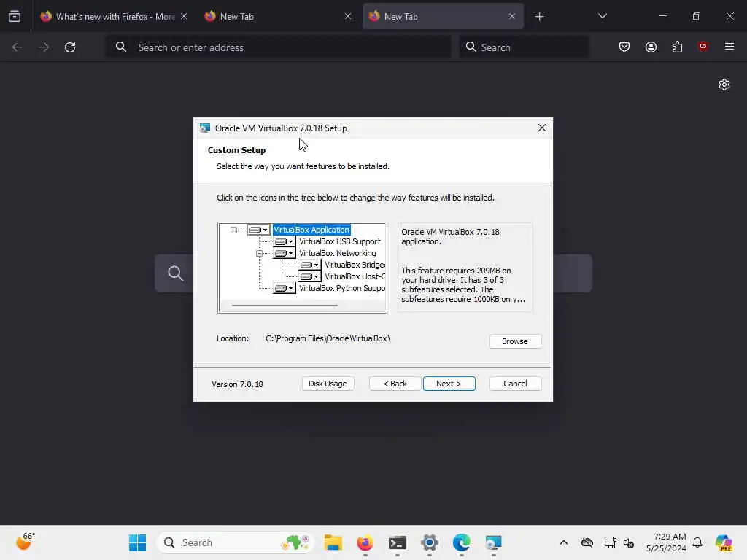747x560 pixels.
Task: Select VirtualBox Networking tree item
Action: tap(337, 253)
